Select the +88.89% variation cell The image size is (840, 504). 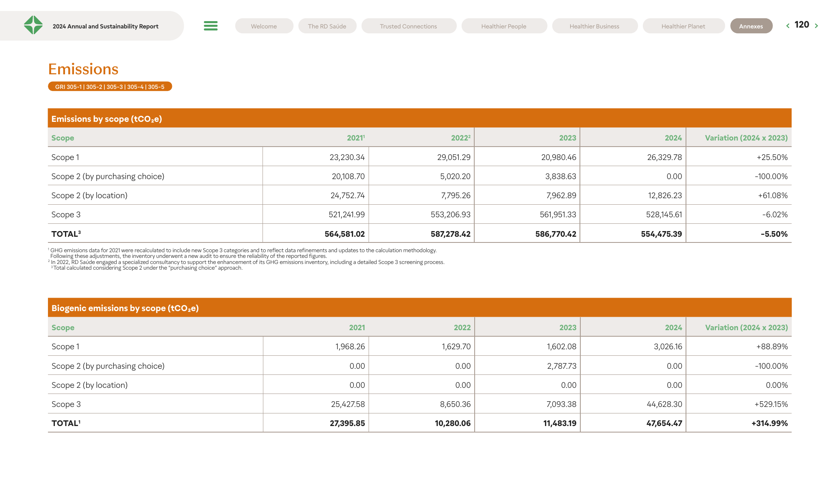[772, 346]
